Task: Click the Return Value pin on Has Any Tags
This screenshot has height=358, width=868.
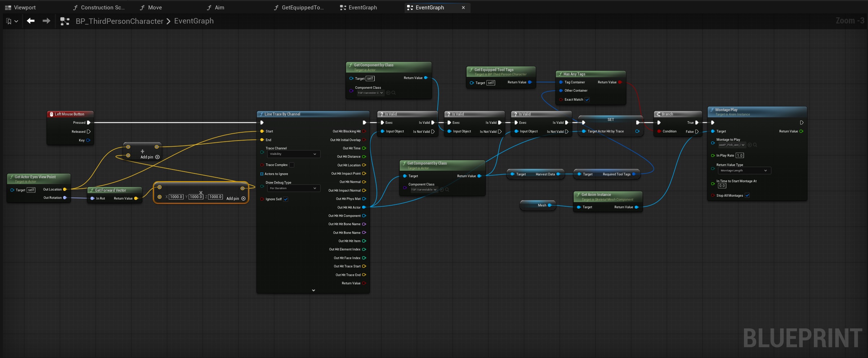Action: tap(620, 82)
